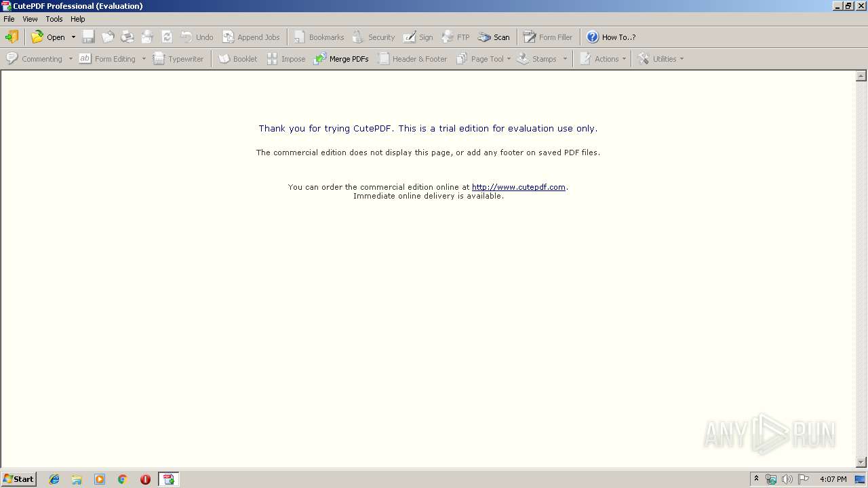Click the Page Tool button
Screen dimensions: 868x488
[x=479, y=59]
